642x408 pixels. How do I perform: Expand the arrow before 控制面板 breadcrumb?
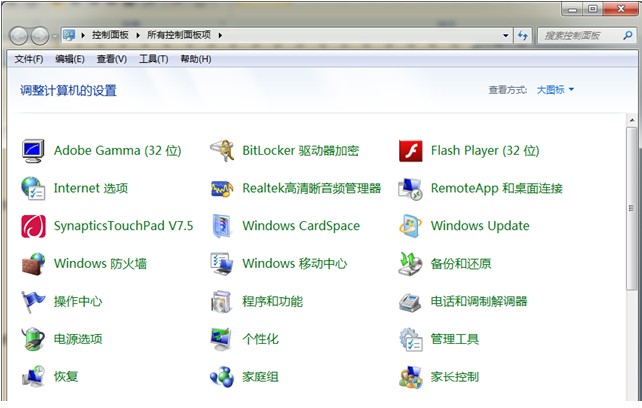click(x=83, y=36)
